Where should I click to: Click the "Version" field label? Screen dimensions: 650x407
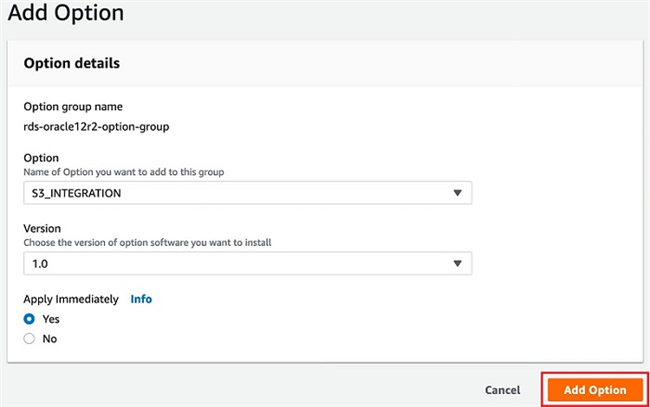tap(42, 228)
